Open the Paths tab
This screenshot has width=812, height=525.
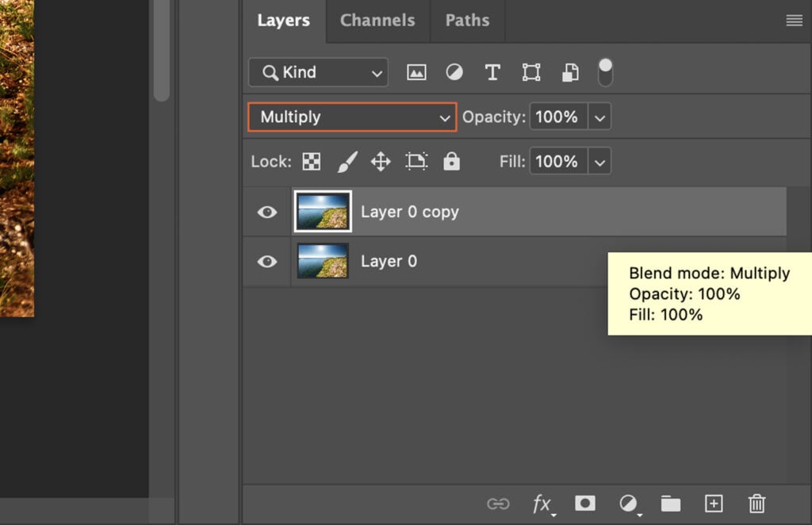pos(467,21)
